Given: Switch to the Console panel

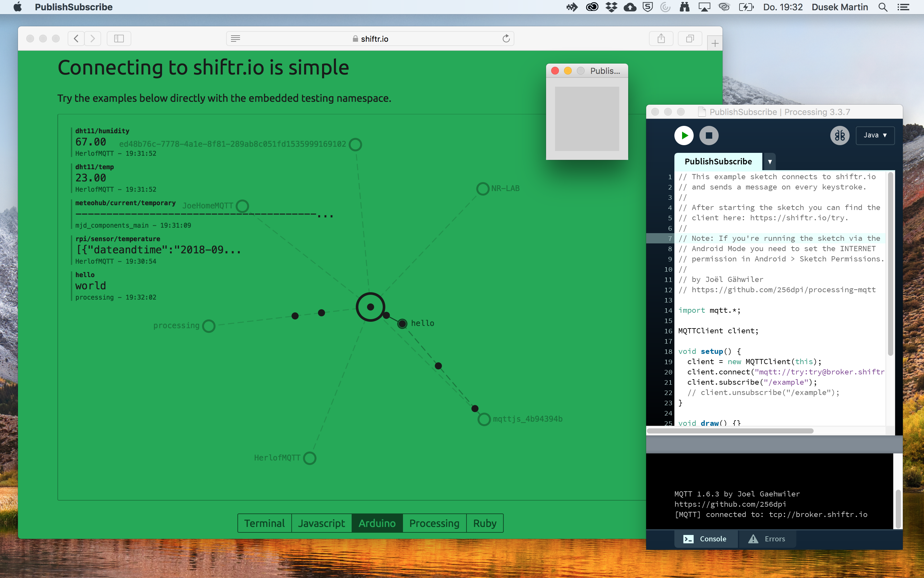Looking at the screenshot, I should click(x=705, y=539).
